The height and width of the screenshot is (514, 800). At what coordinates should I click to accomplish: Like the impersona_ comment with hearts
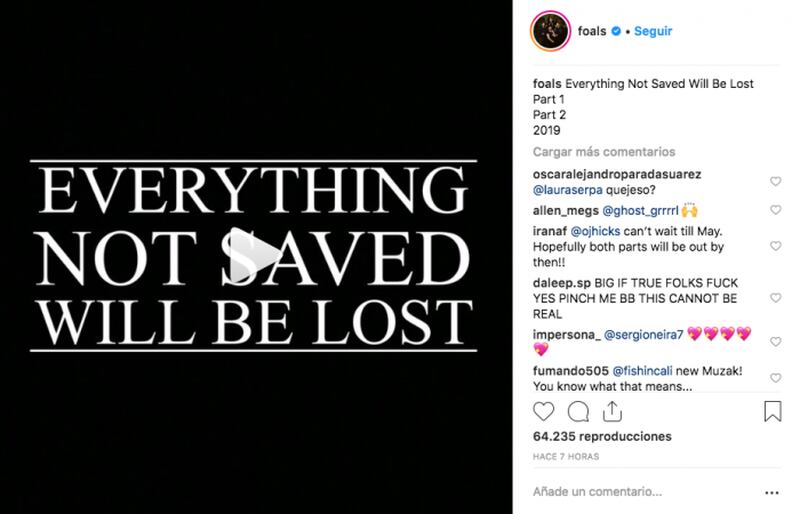click(x=776, y=341)
